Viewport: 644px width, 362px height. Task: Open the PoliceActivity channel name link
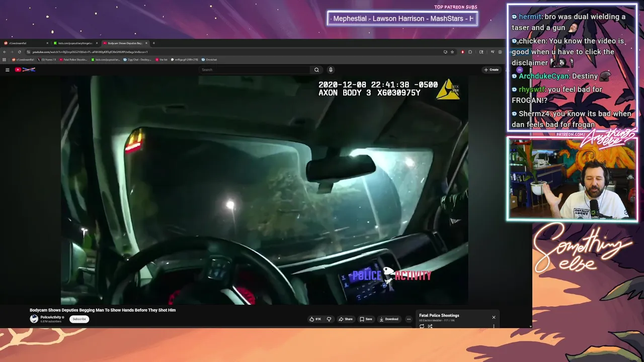(x=51, y=317)
